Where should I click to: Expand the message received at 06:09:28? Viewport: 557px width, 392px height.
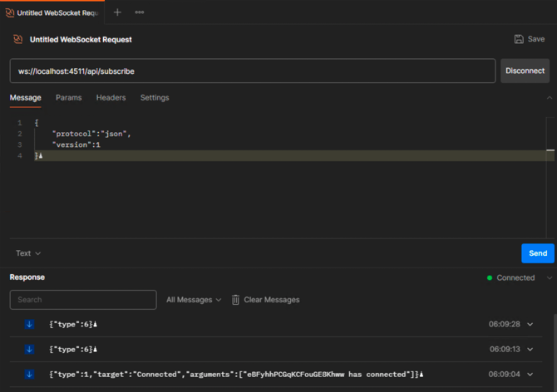(x=530, y=325)
